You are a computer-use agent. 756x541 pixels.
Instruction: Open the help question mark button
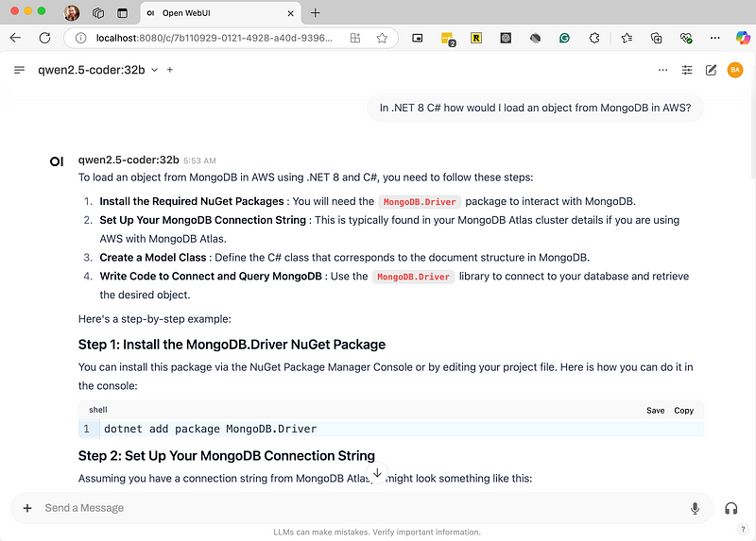[743, 529]
